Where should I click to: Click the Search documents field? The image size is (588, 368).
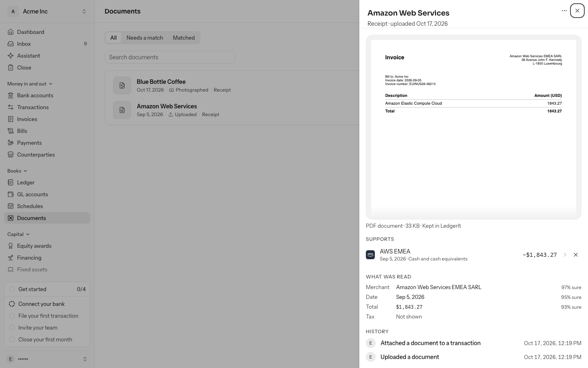pos(170,57)
